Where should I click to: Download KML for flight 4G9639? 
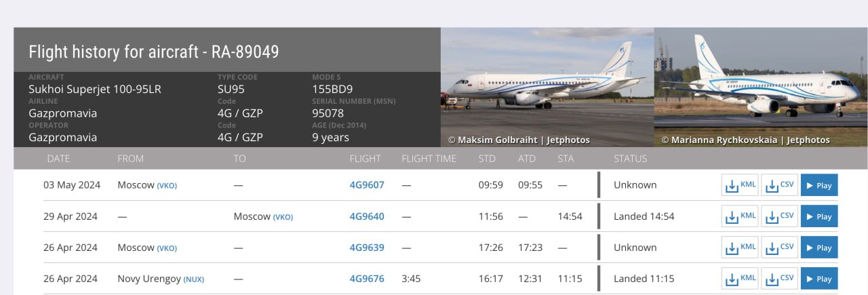tap(740, 248)
